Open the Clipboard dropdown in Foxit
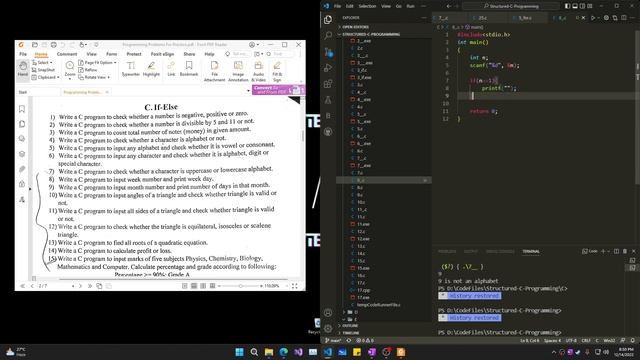The height and width of the screenshot is (360, 640). click(x=45, y=77)
